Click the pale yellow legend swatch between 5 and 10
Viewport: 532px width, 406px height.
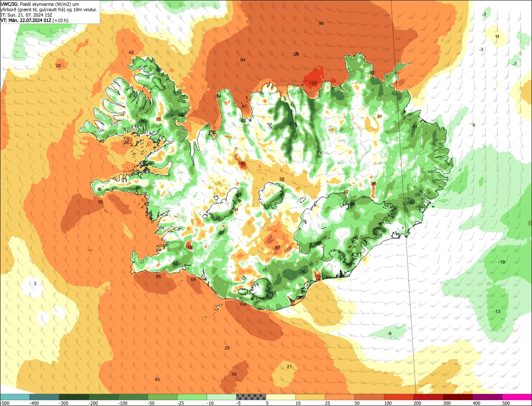tap(281, 396)
